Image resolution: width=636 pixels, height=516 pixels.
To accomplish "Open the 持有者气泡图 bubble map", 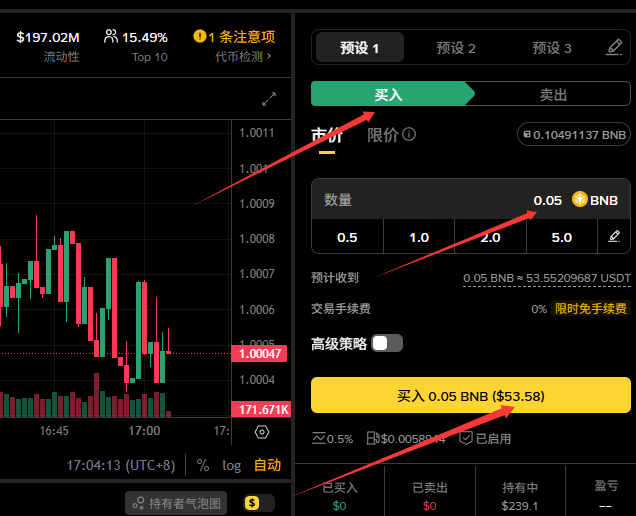I will [176, 503].
